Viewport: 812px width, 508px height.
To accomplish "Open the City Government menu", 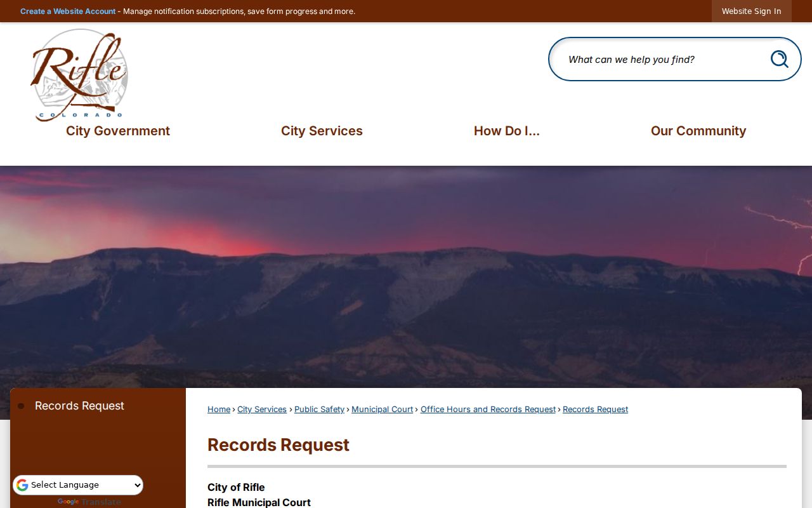I will tap(118, 131).
